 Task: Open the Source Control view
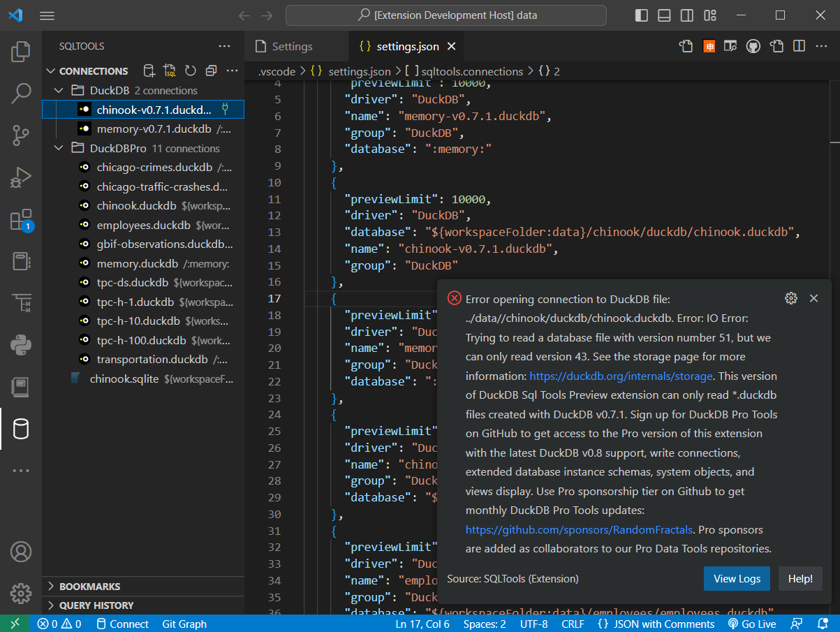click(x=21, y=135)
